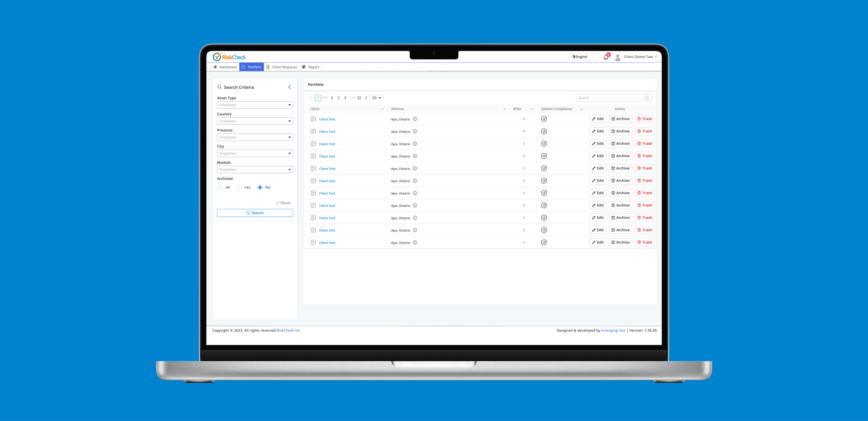Click the user avatar icon
868x421 pixels.
pyautogui.click(x=617, y=57)
